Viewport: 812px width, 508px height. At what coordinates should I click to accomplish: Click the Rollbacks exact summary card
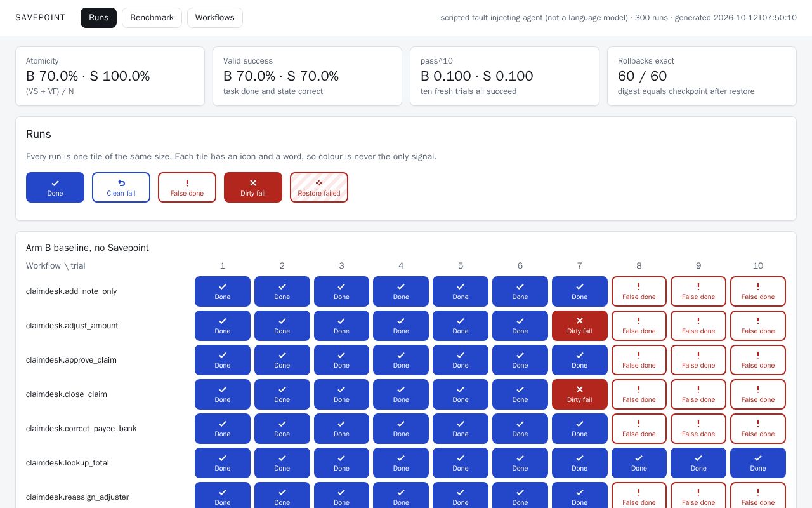tap(702, 76)
